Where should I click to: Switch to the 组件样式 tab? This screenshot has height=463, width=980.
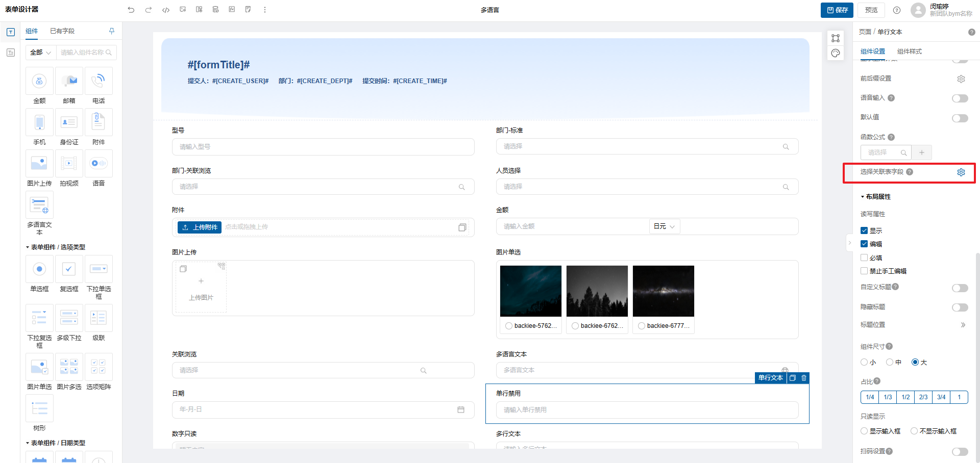click(910, 52)
